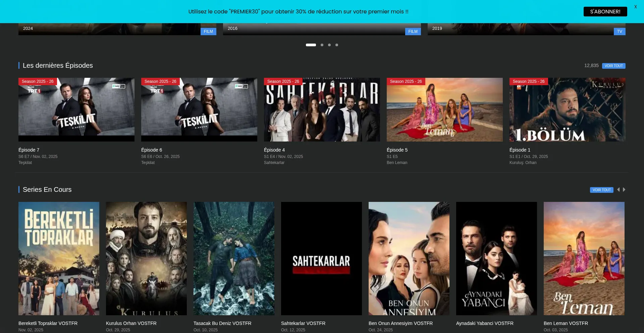Click Ben Onun Annesiyim VOSTFR title

[x=400, y=323]
